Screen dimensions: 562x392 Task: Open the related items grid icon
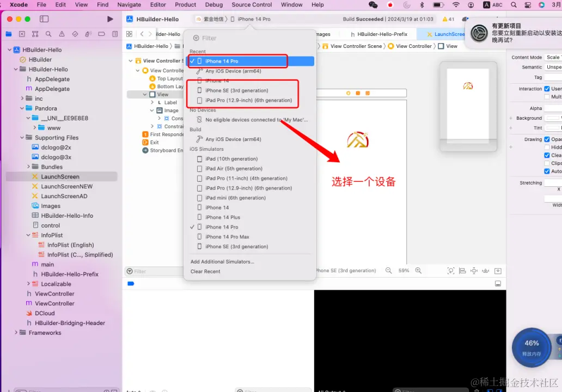(130, 34)
